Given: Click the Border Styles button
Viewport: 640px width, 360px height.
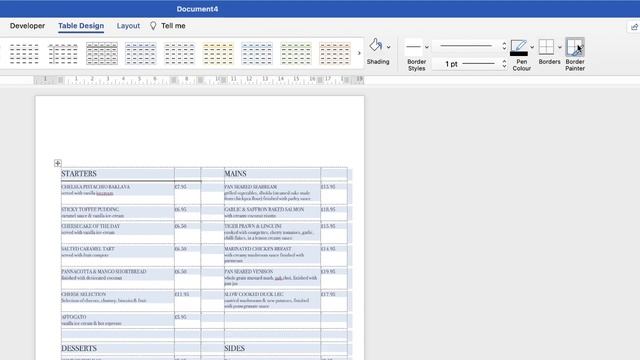Looking at the screenshot, I should click(413, 47).
